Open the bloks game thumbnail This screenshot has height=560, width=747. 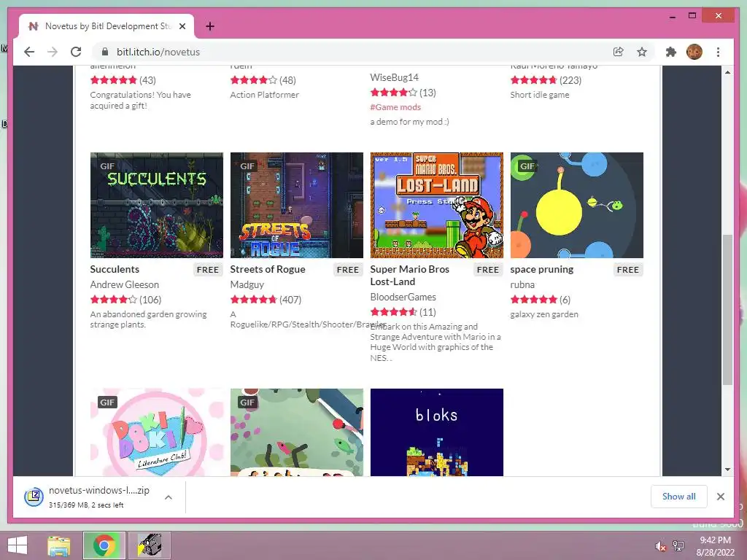coord(437,432)
